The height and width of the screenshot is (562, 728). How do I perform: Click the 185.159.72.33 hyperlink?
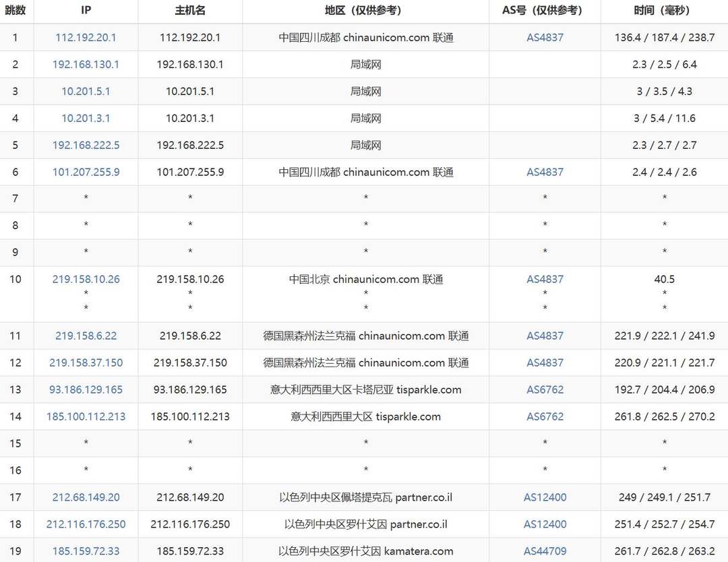pyautogui.click(x=86, y=551)
